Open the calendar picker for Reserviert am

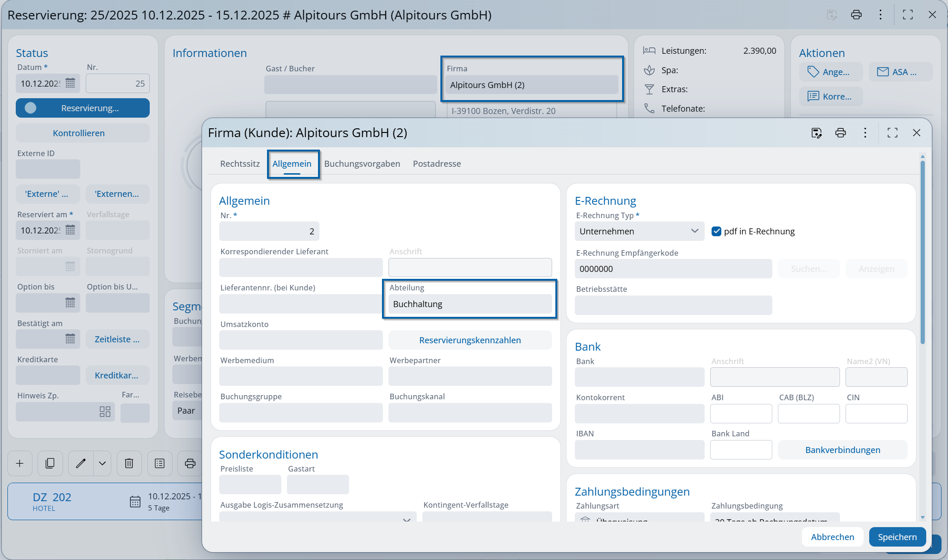coord(70,230)
